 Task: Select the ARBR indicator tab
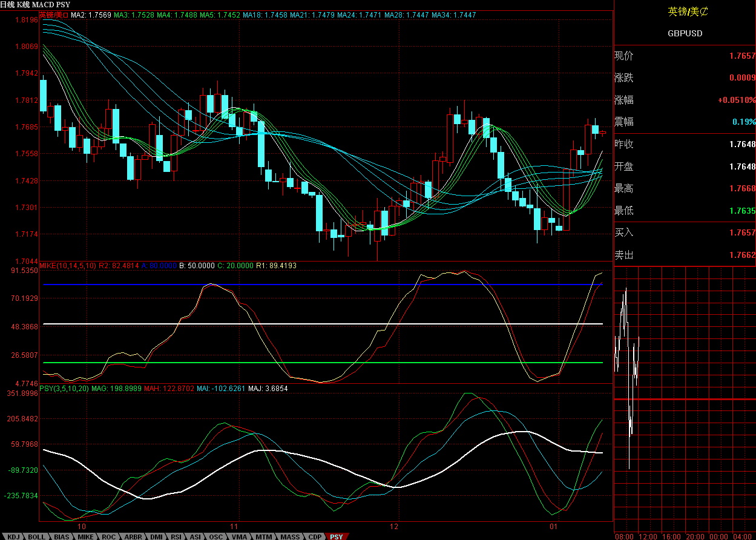click(x=133, y=536)
